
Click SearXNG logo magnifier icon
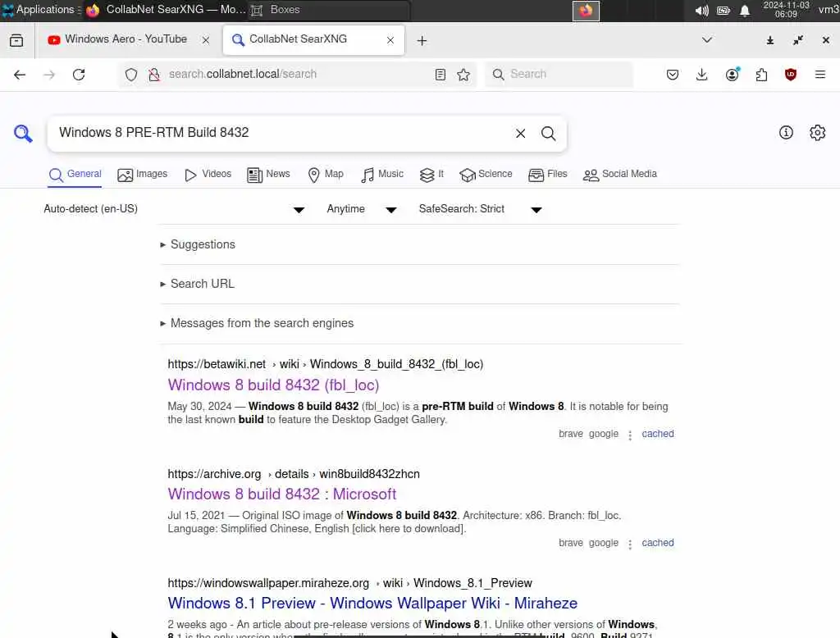(23, 134)
